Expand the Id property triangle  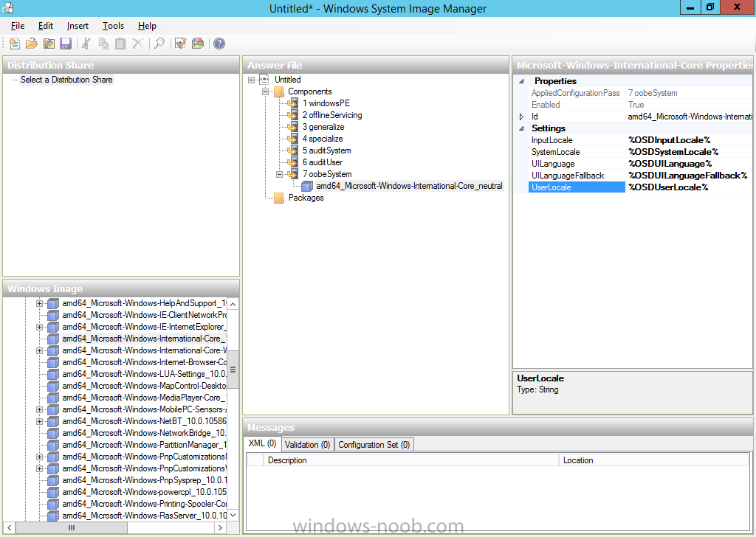coord(521,117)
